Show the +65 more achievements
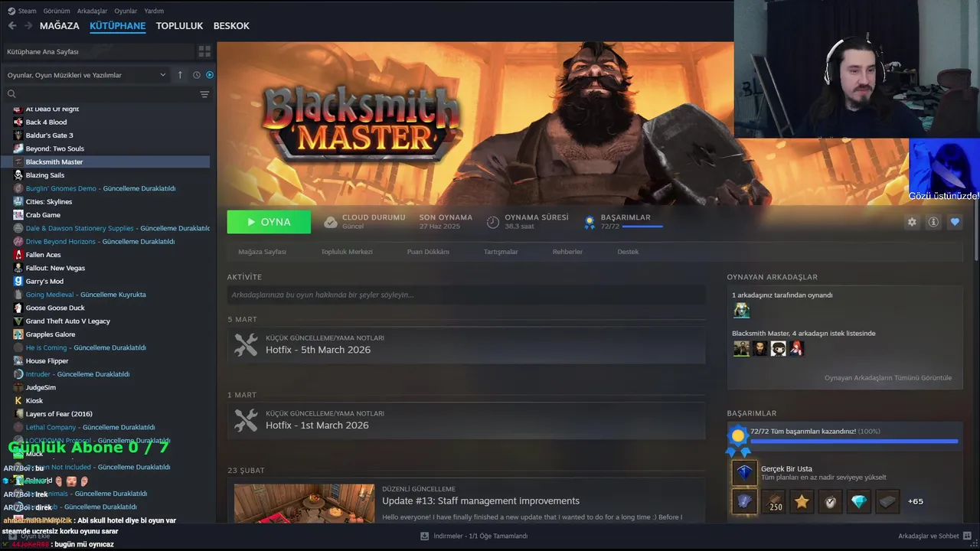 click(915, 502)
